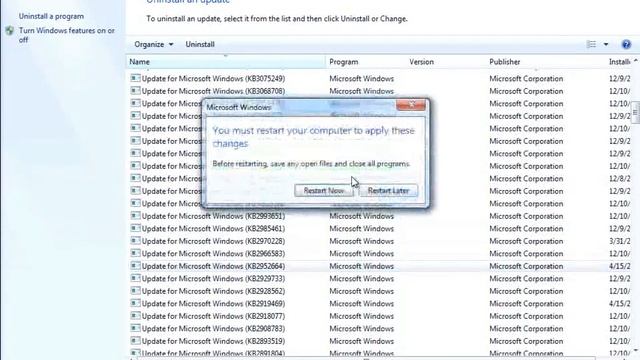This screenshot has height=360, width=640.
Task: Sort the list by the Name column
Action: click(226, 62)
